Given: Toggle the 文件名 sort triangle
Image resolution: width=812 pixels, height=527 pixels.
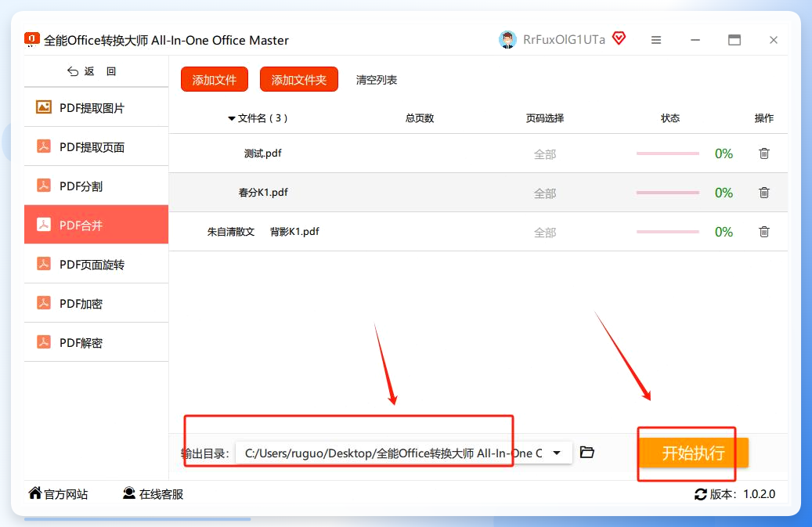Looking at the screenshot, I should [x=232, y=118].
